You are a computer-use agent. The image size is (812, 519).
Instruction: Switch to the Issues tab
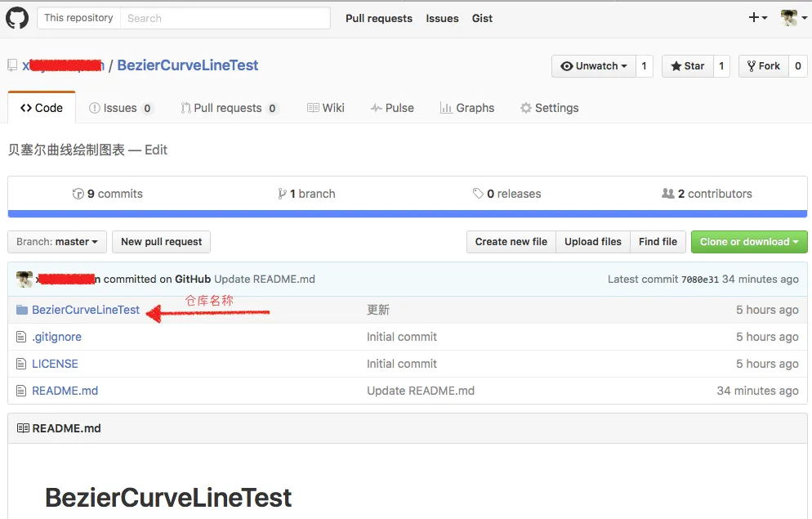coord(120,108)
